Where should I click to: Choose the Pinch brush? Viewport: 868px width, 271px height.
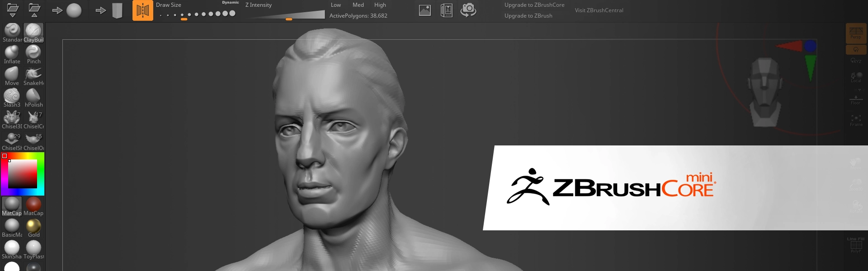tap(33, 54)
